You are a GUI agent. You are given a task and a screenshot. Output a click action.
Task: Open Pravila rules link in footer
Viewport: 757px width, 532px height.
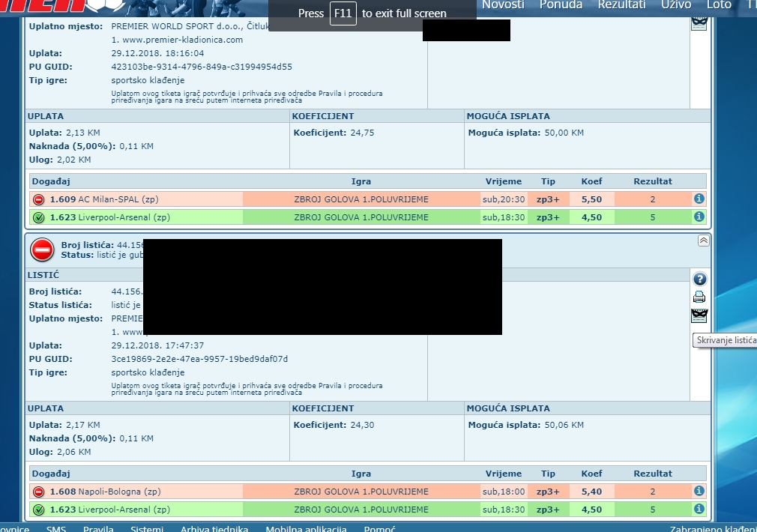(98, 528)
